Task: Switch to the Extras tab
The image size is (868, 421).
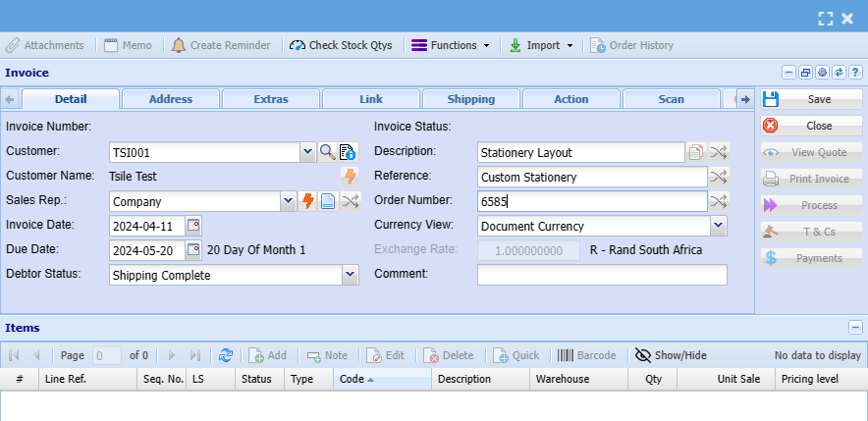Action: [271, 99]
